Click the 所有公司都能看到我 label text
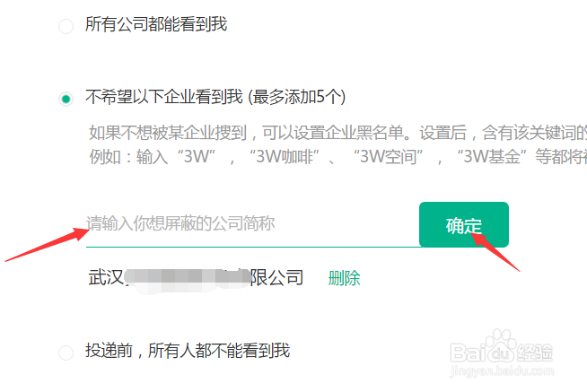Image resolution: width=587 pixels, height=392 pixels. [156, 24]
